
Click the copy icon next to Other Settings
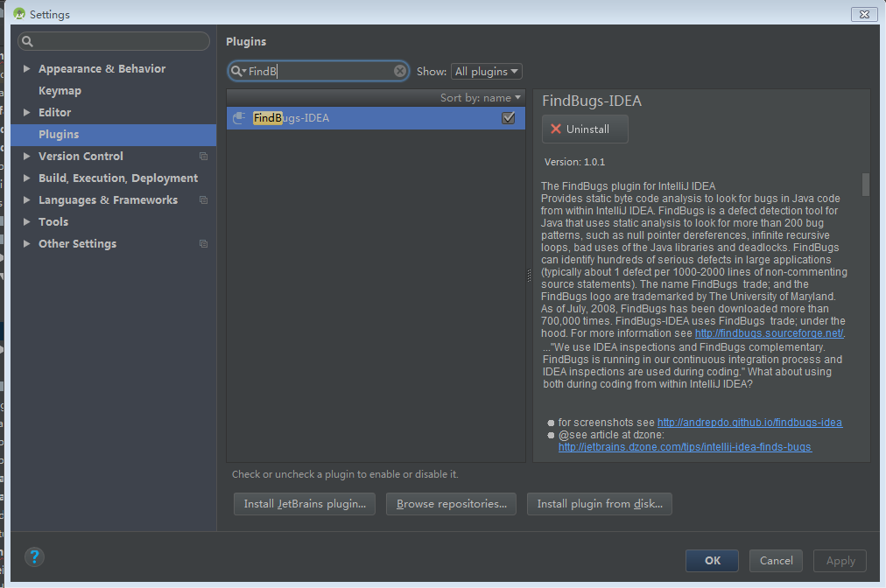(203, 244)
